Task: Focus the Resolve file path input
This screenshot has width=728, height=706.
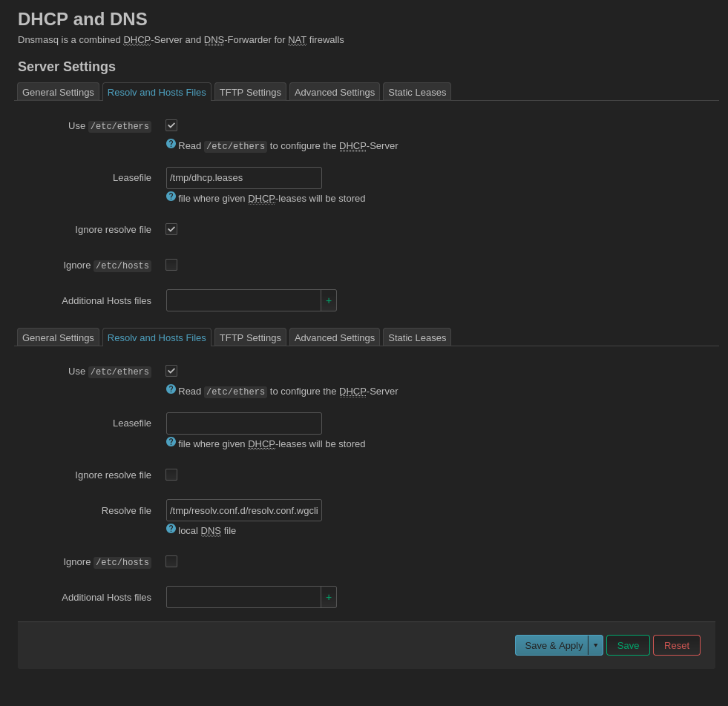Action: pos(243,510)
